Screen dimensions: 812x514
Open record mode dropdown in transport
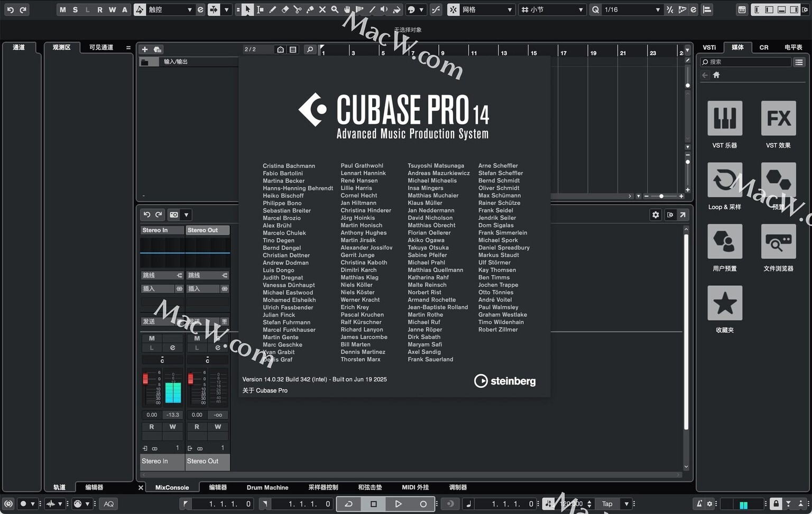point(33,504)
